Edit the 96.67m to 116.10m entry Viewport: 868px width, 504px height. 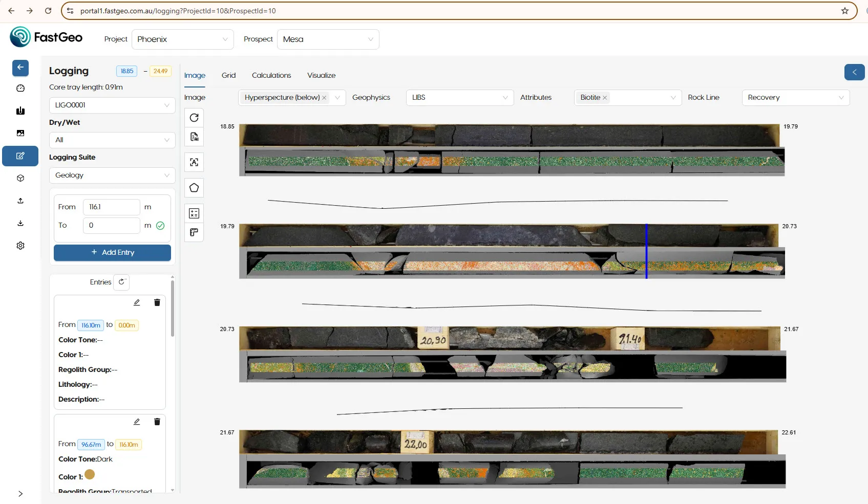[x=137, y=422]
